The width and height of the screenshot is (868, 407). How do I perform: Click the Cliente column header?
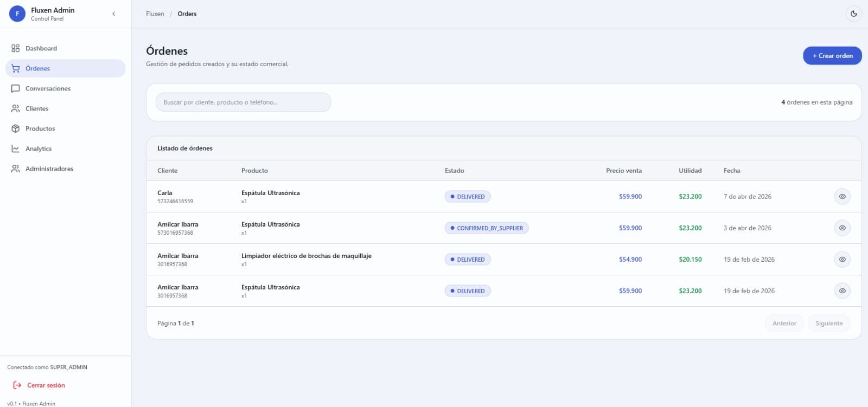(x=168, y=171)
